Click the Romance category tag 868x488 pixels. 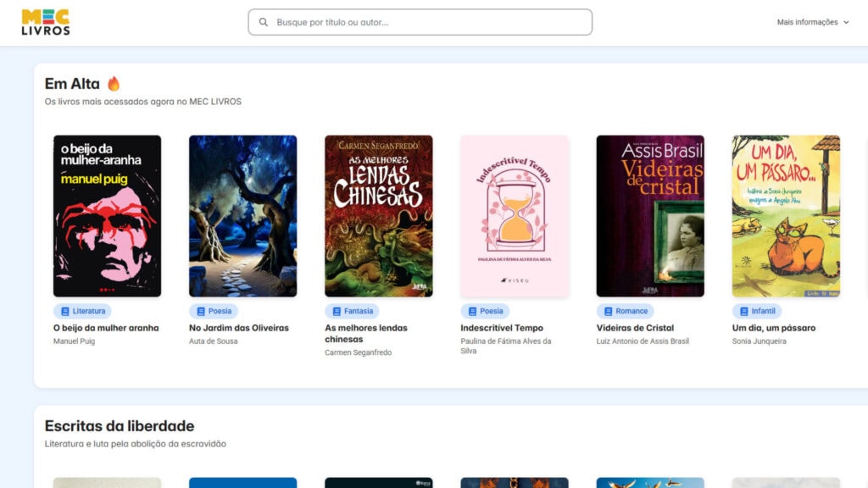point(625,311)
